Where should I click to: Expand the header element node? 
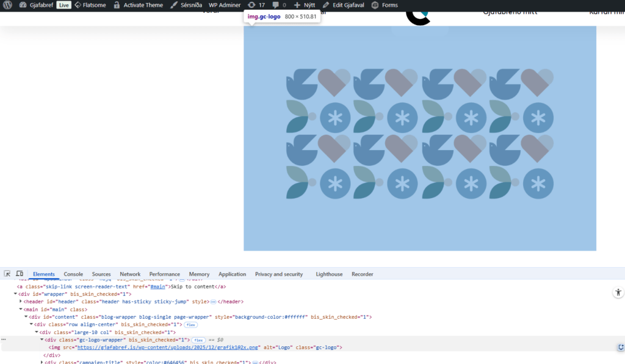click(21, 301)
